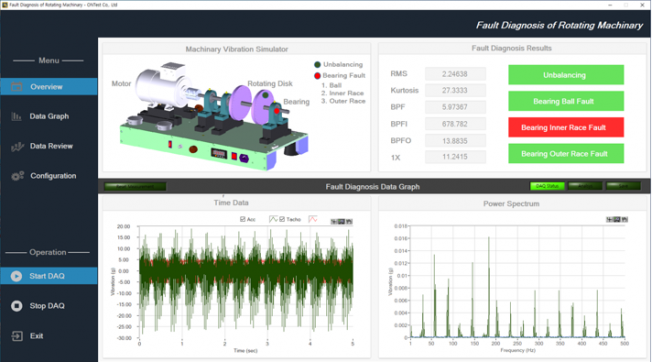Click the app icon in the title bar
The image size is (652, 362).
[5, 5]
